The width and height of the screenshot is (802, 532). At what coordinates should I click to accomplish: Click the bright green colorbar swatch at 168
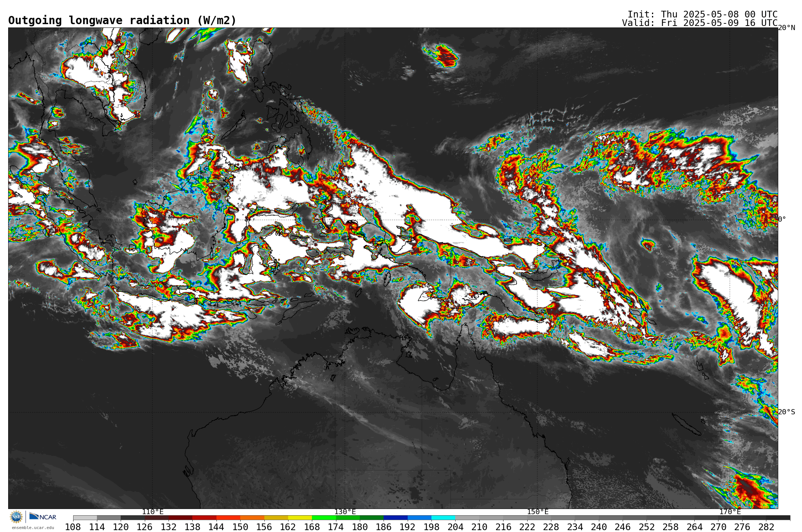324,518
